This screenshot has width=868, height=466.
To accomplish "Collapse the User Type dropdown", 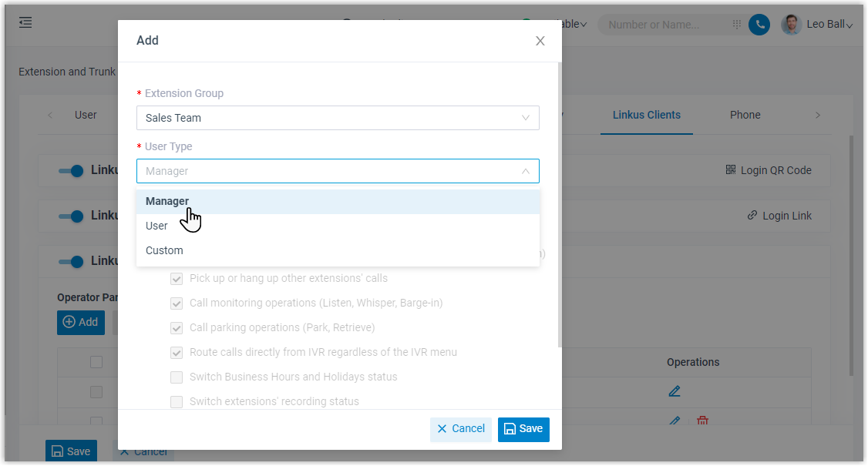I will (x=525, y=171).
